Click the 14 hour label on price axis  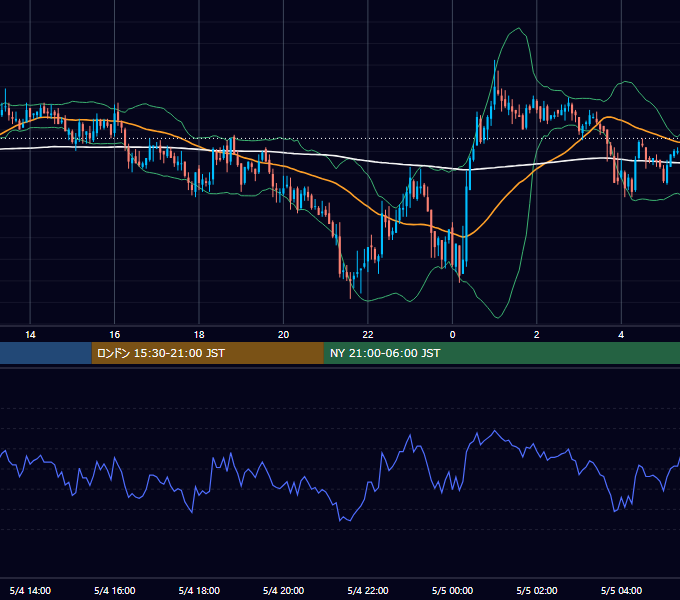[30, 335]
